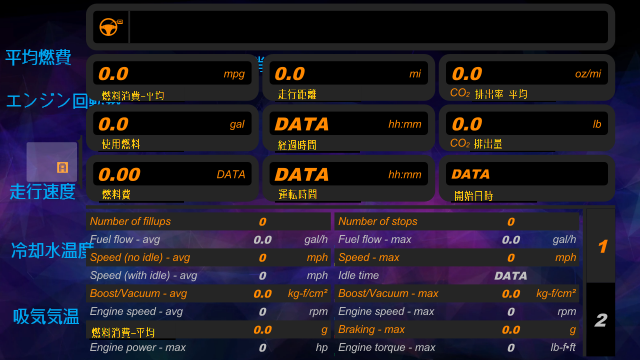The width and height of the screenshot is (640, 360).
Task: Tap the Engine speed - max row
Action: tap(457, 311)
